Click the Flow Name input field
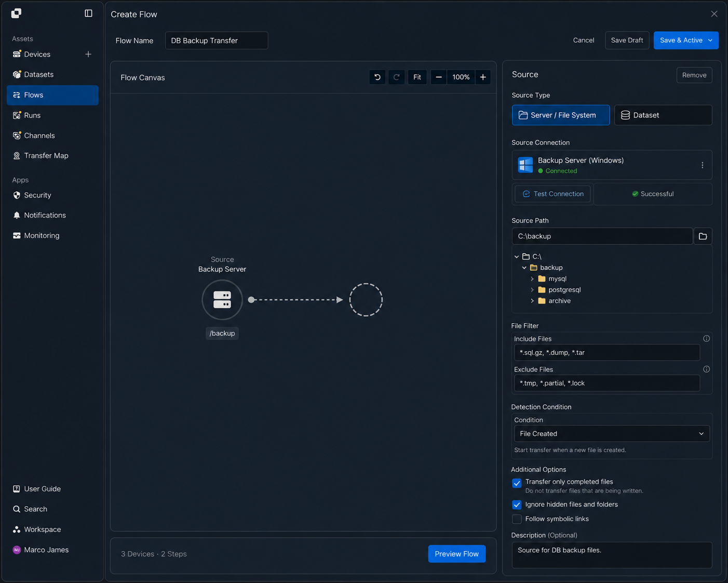The height and width of the screenshot is (583, 728). (217, 41)
